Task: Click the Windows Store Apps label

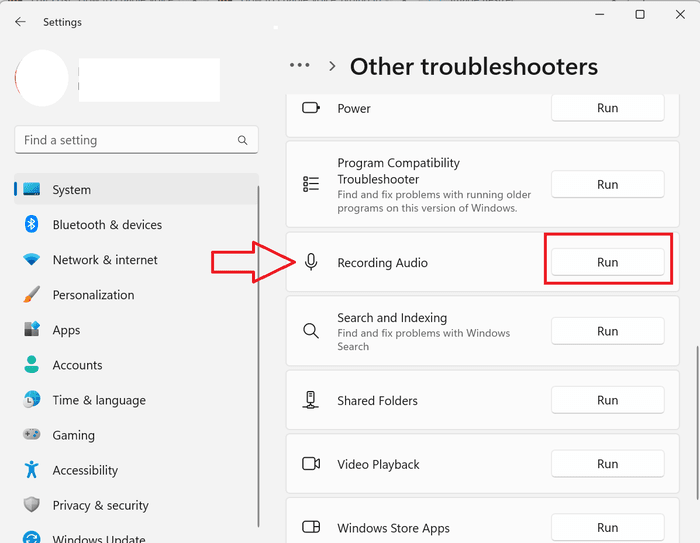Action: (393, 528)
